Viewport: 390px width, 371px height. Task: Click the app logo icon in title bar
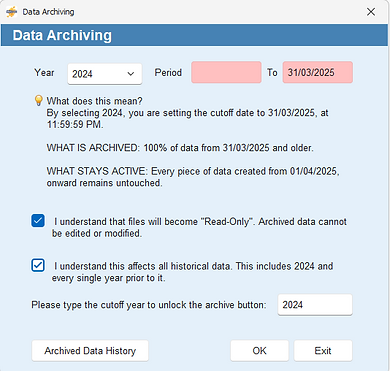11,12
